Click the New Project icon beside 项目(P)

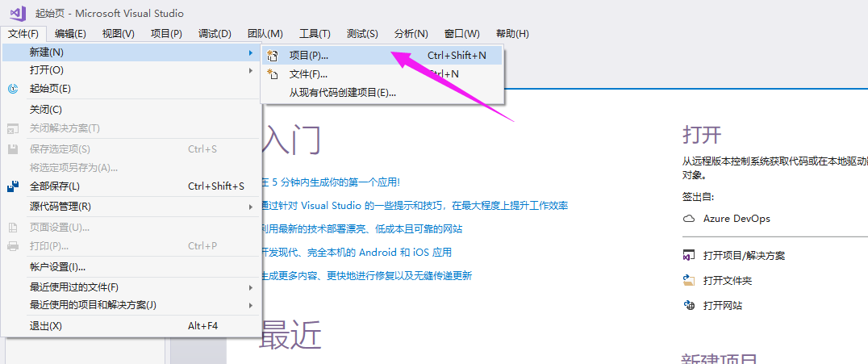point(272,56)
